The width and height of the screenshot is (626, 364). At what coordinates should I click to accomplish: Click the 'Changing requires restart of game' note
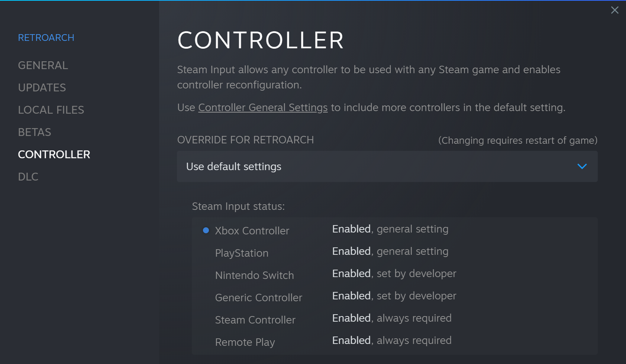pos(517,140)
